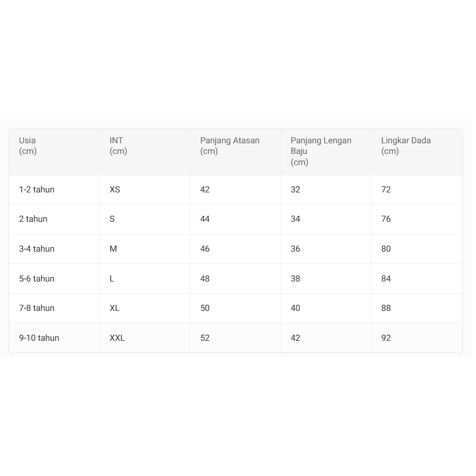Click chest measurement 88 cell
Viewport: 476px width, 476px height.
[x=386, y=308]
